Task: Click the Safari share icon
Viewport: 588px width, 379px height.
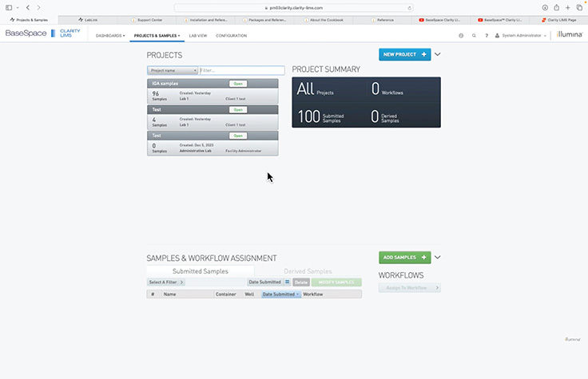Action: [556, 7]
